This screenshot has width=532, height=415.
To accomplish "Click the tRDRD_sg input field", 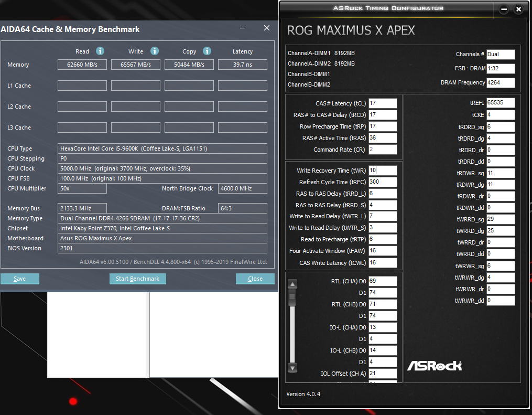I will tap(501, 127).
